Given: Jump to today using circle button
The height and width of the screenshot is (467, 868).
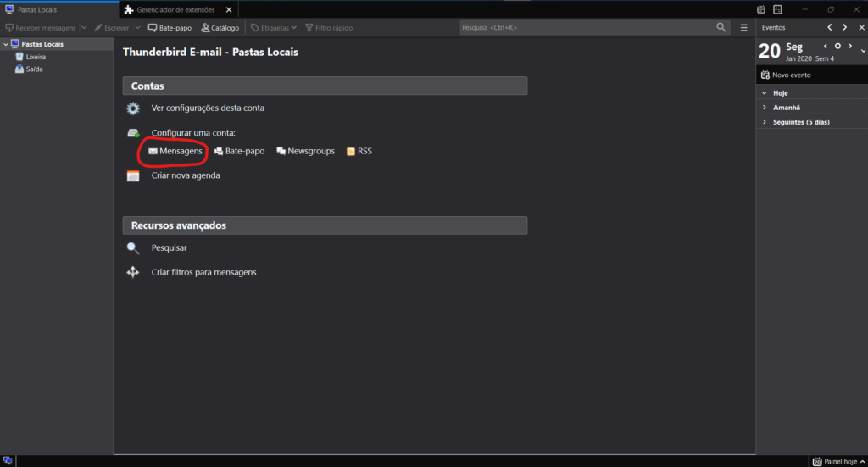Looking at the screenshot, I should [837, 47].
